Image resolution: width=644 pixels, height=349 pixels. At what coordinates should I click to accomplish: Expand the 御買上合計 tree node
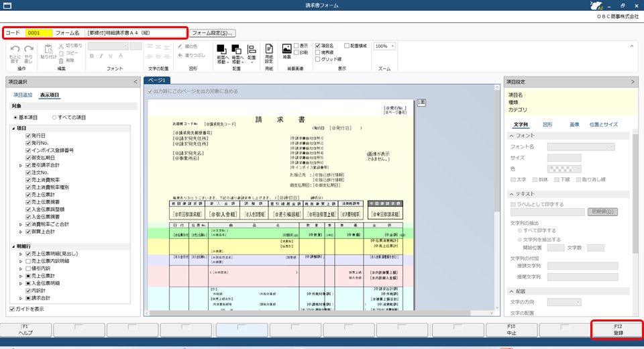21,232
